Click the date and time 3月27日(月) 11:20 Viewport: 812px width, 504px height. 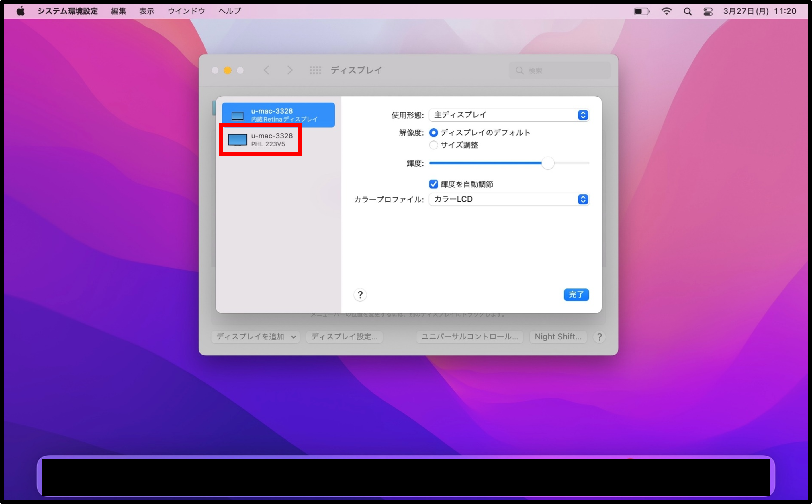[759, 11]
